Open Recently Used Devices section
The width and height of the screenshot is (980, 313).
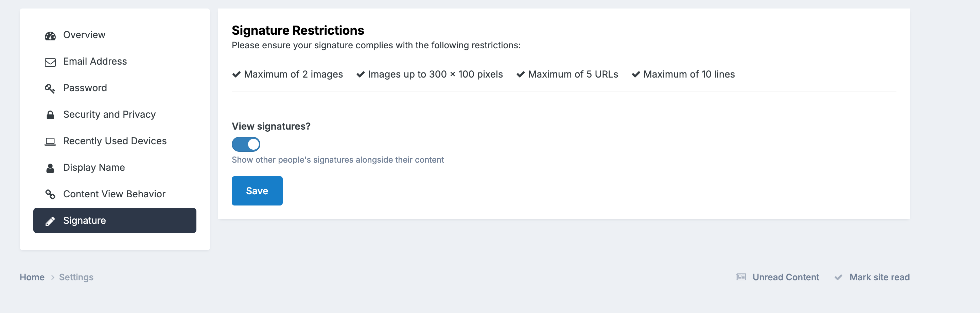115,141
